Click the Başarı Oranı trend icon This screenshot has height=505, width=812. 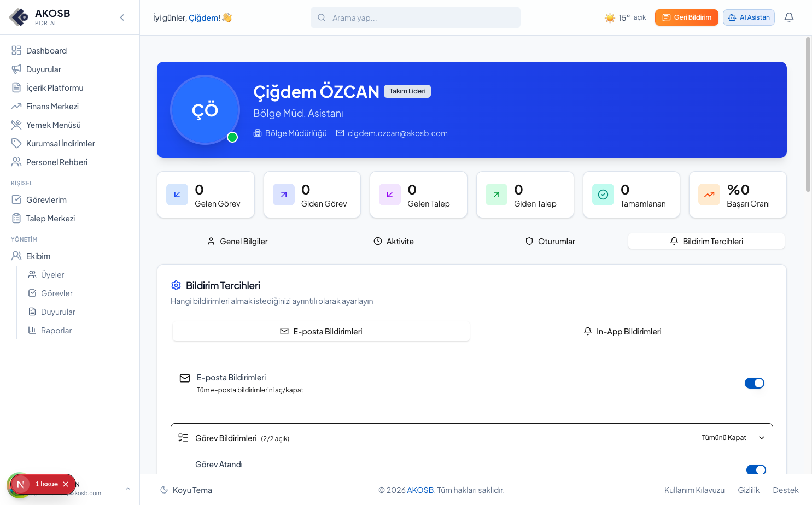click(709, 195)
